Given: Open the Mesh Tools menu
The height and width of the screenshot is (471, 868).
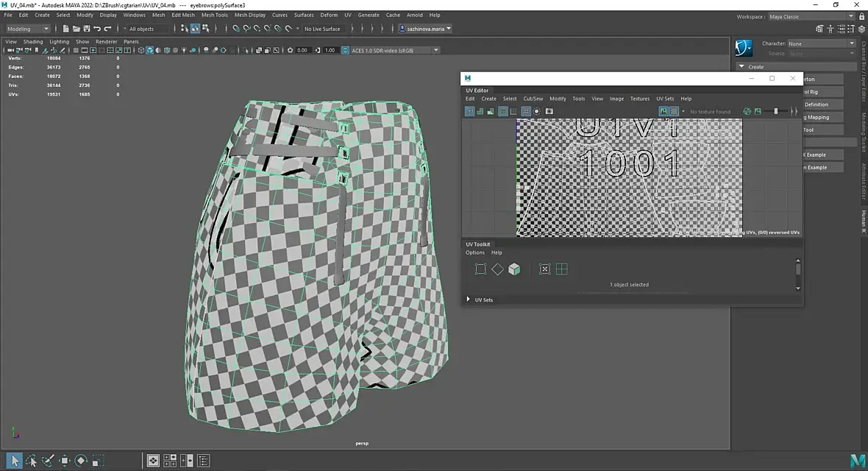Looking at the screenshot, I should tap(214, 15).
